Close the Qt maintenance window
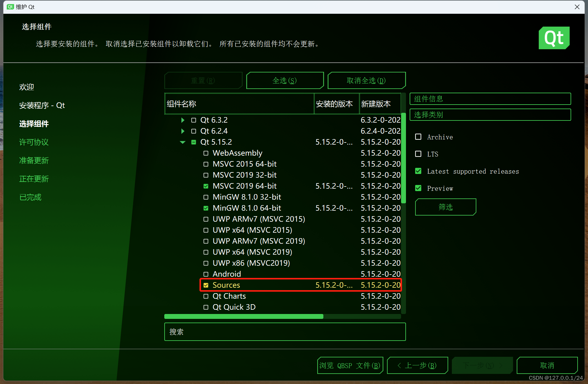This screenshot has width=588, height=384. click(x=577, y=7)
